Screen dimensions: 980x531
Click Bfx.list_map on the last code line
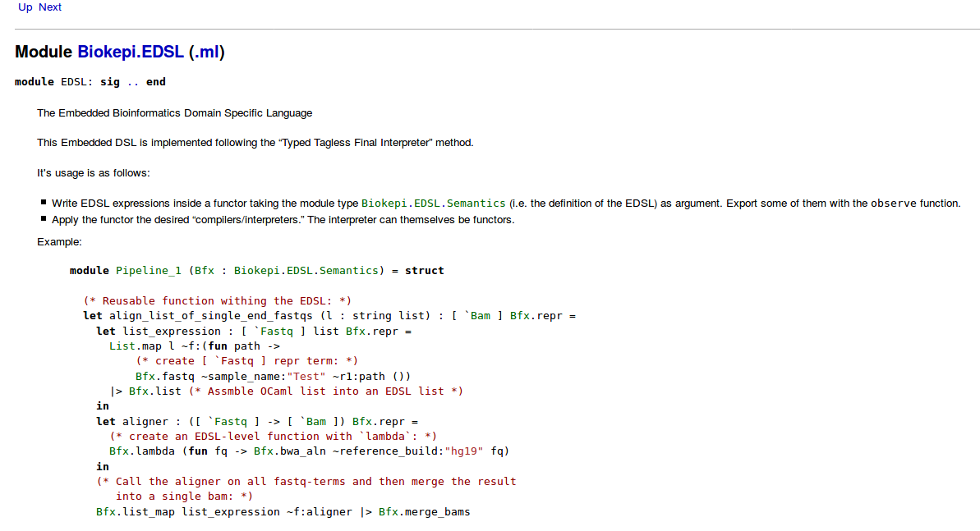tap(136, 512)
